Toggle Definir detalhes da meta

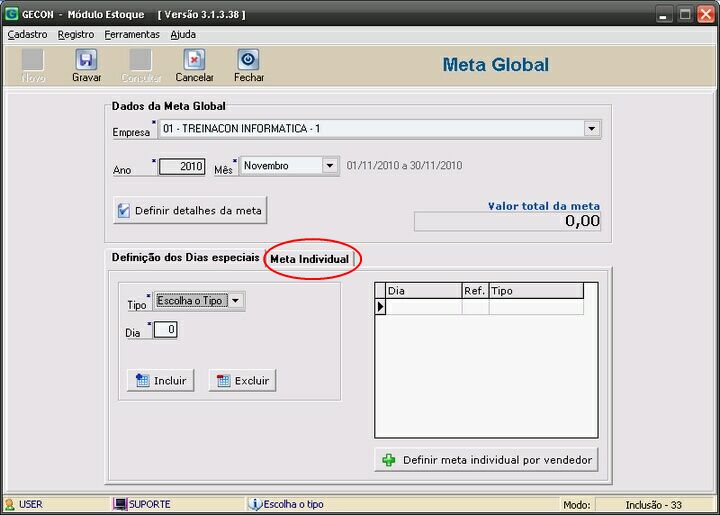point(190,211)
